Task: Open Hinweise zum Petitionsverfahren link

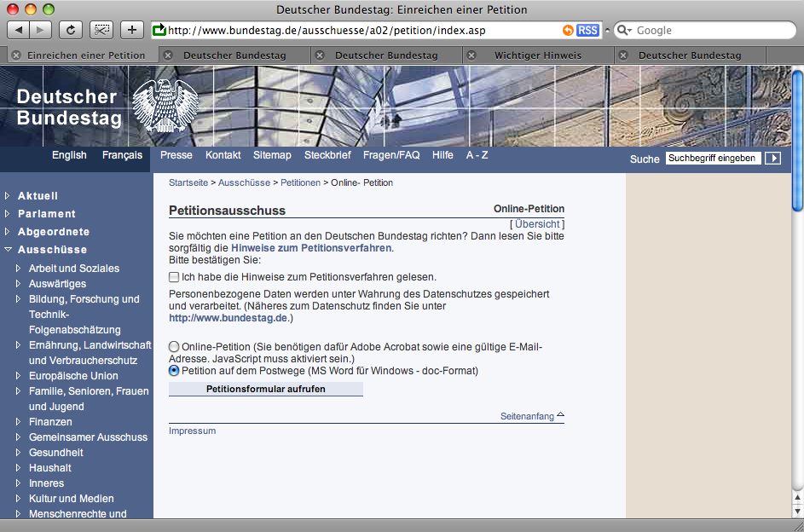Action: pyautogui.click(x=311, y=248)
